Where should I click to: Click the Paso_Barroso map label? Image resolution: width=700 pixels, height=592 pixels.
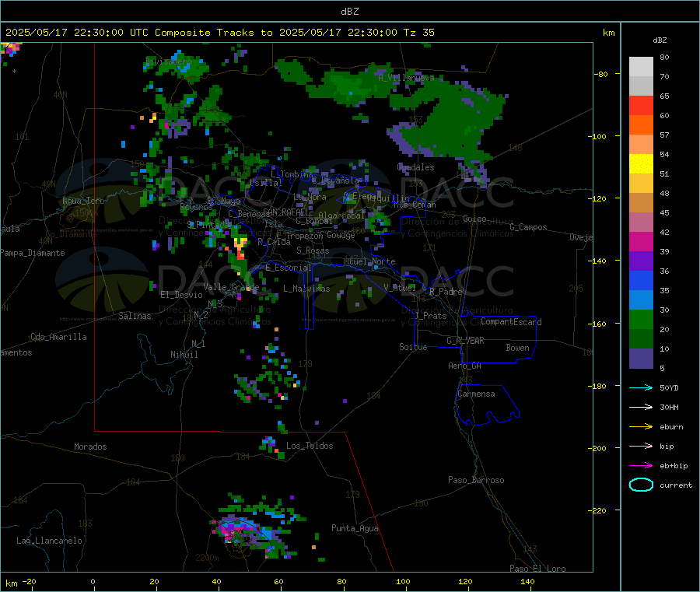476,480
